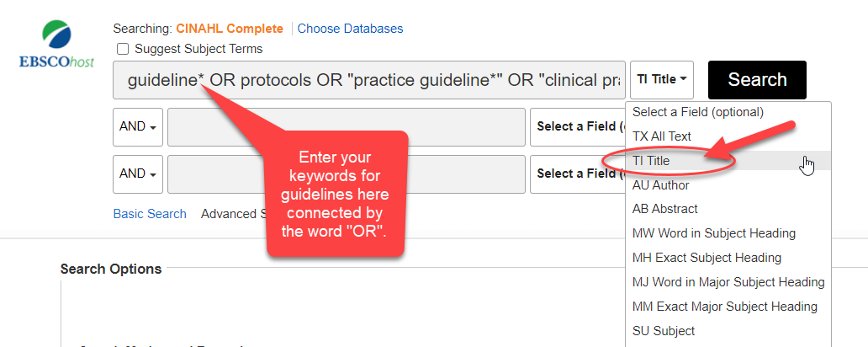Viewport: 868px width, 347px height.
Task: Choose TI Title in the field list
Action: (651, 160)
